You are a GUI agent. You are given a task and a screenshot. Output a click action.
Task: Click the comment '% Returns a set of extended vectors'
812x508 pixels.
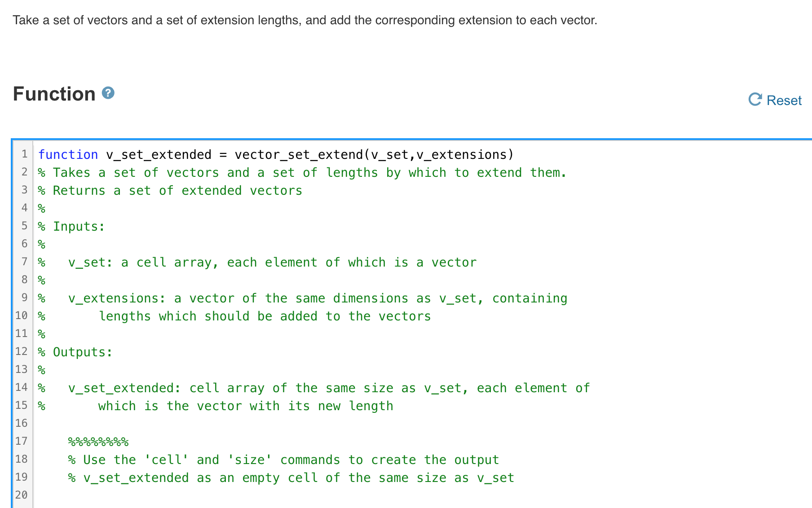[170, 190]
